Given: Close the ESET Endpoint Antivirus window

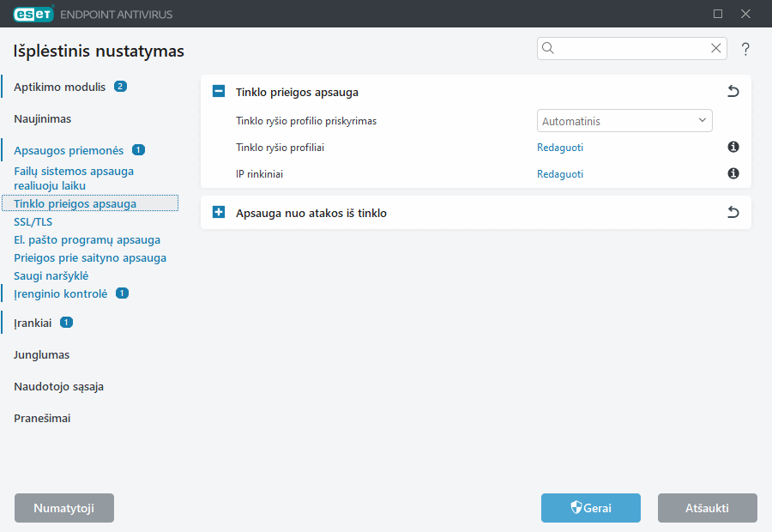Looking at the screenshot, I should click(745, 14).
